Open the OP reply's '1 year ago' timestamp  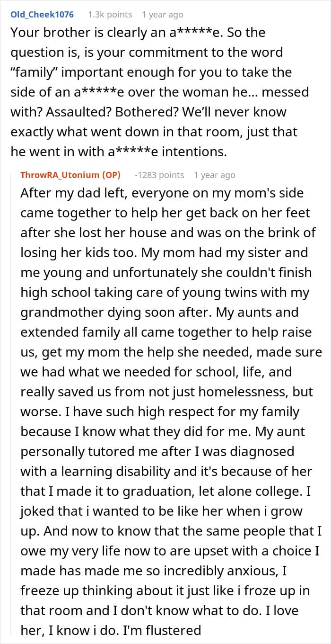[x=214, y=175]
